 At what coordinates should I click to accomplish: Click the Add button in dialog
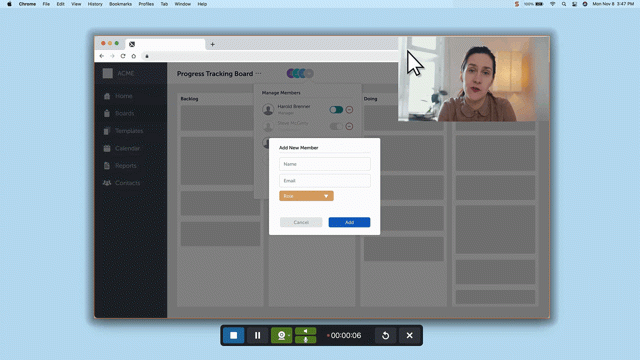coord(349,222)
